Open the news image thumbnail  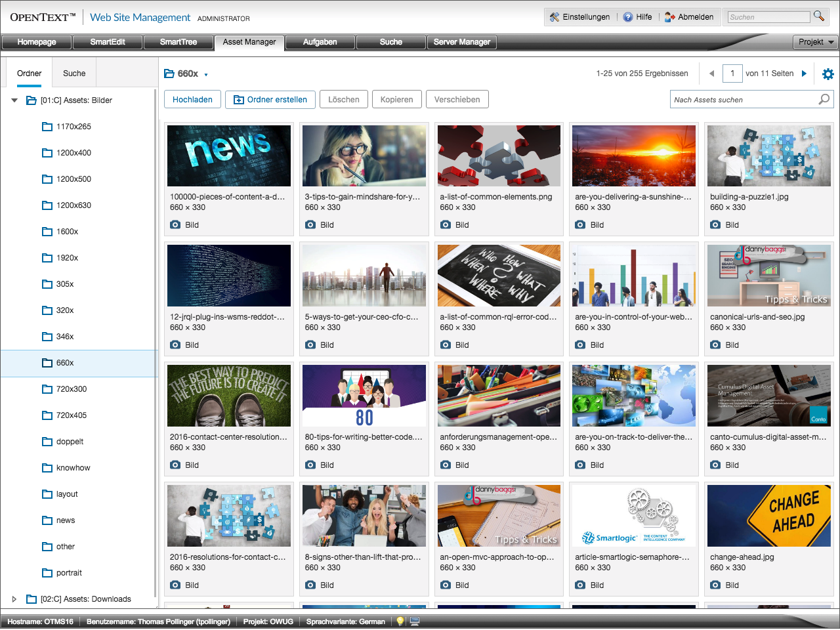coord(229,156)
